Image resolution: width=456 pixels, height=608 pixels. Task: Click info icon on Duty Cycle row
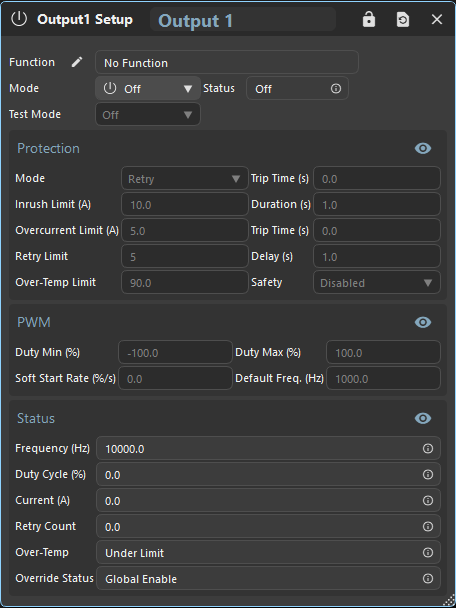click(428, 475)
